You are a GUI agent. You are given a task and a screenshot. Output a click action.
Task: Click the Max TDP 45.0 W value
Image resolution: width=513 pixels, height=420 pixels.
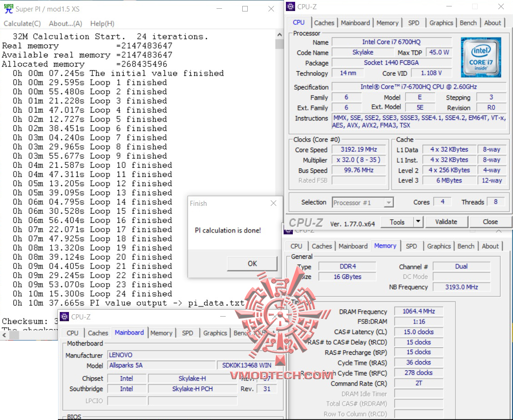439,52
